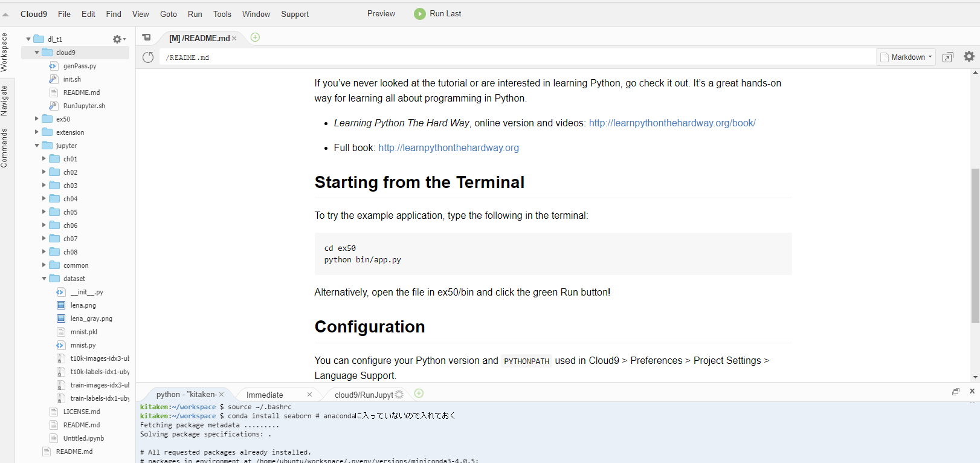The height and width of the screenshot is (463, 980).
Task: Maximize the console panel icon
Action: tap(956, 392)
